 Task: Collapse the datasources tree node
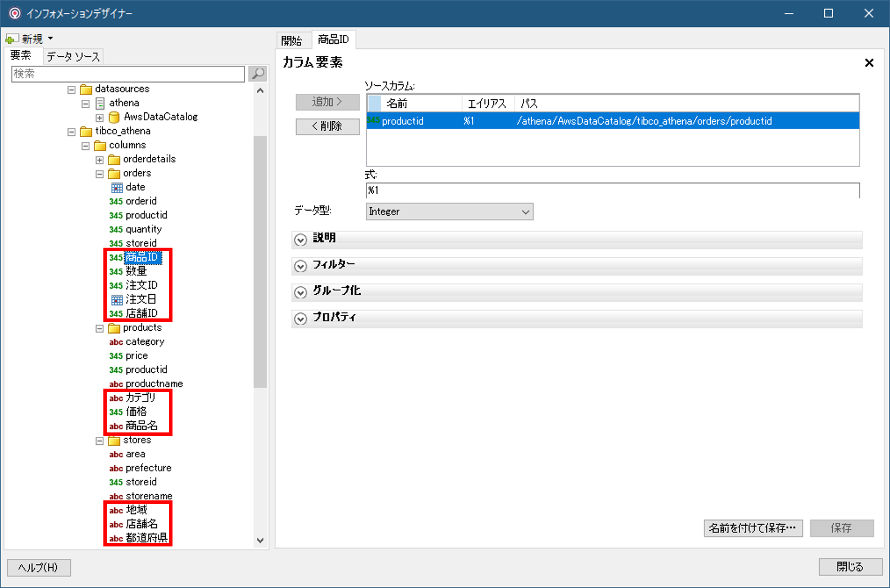tap(71, 90)
